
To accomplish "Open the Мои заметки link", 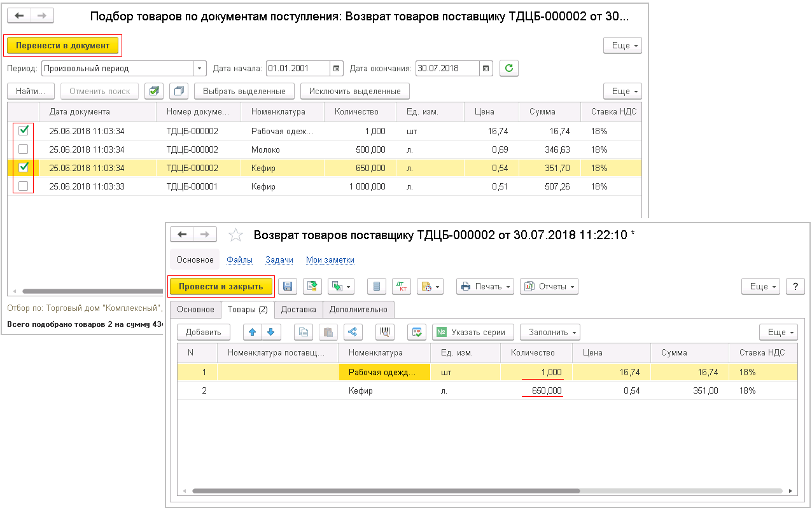I will tap(330, 259).
